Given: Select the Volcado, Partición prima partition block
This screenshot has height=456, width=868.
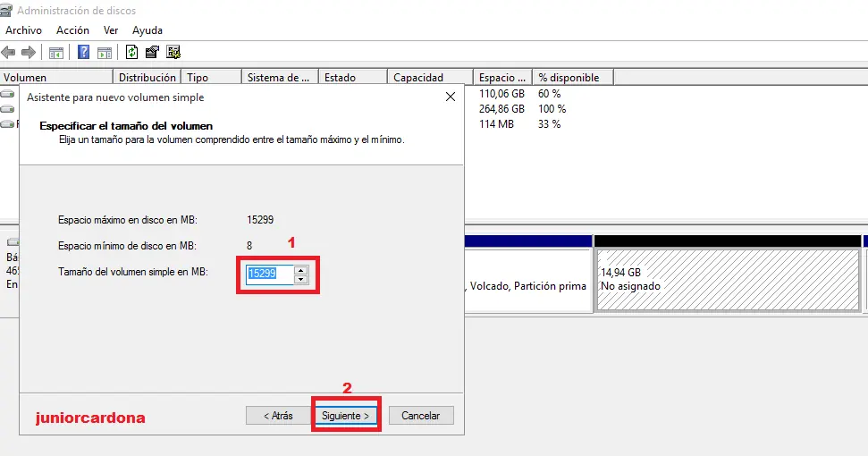Looking at the screenshot, I should [x=528, y=280].
